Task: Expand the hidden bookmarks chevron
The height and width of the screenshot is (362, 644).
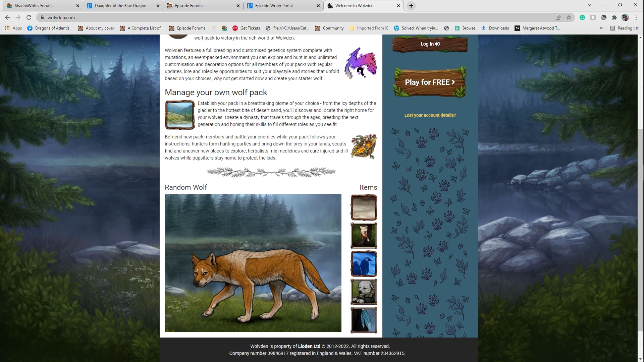Action: click(601, 28)
